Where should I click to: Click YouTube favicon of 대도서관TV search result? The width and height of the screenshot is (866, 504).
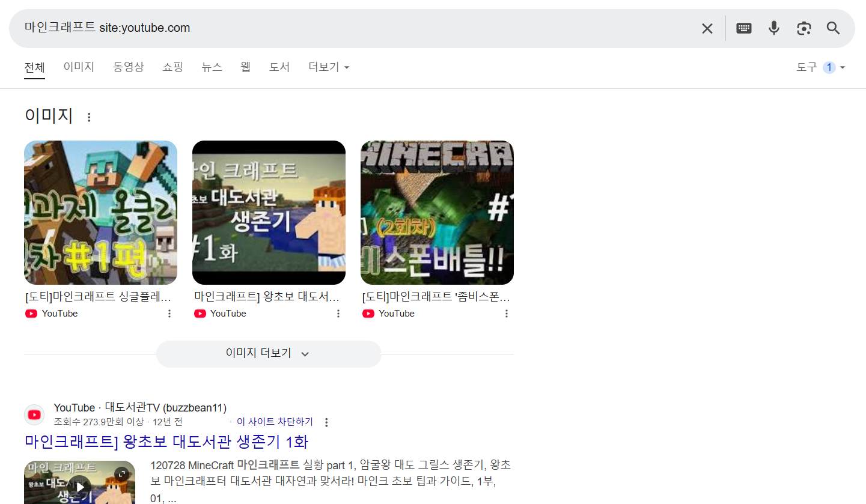click(34, 414)
